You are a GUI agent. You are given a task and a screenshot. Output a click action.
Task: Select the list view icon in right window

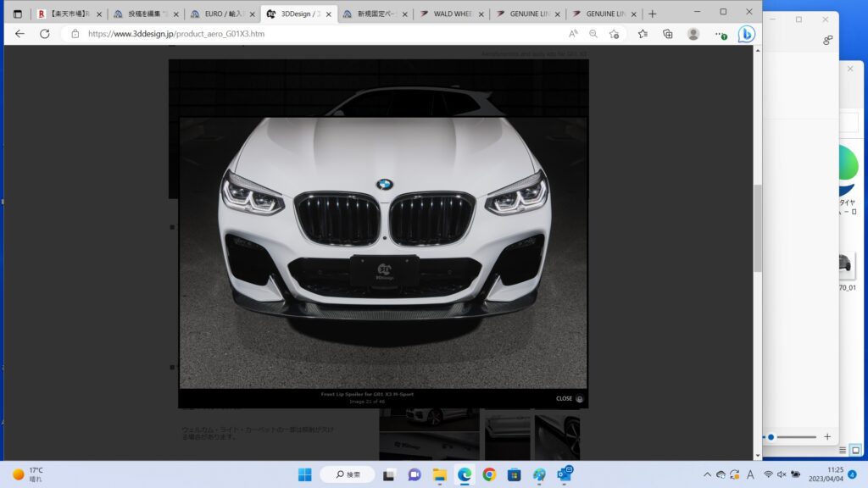pos(843,451)
